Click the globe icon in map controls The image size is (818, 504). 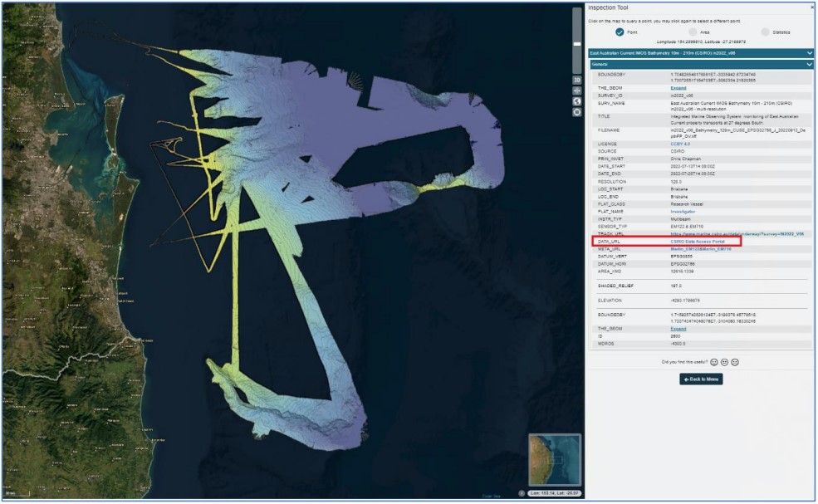click(x=577, y=101)
